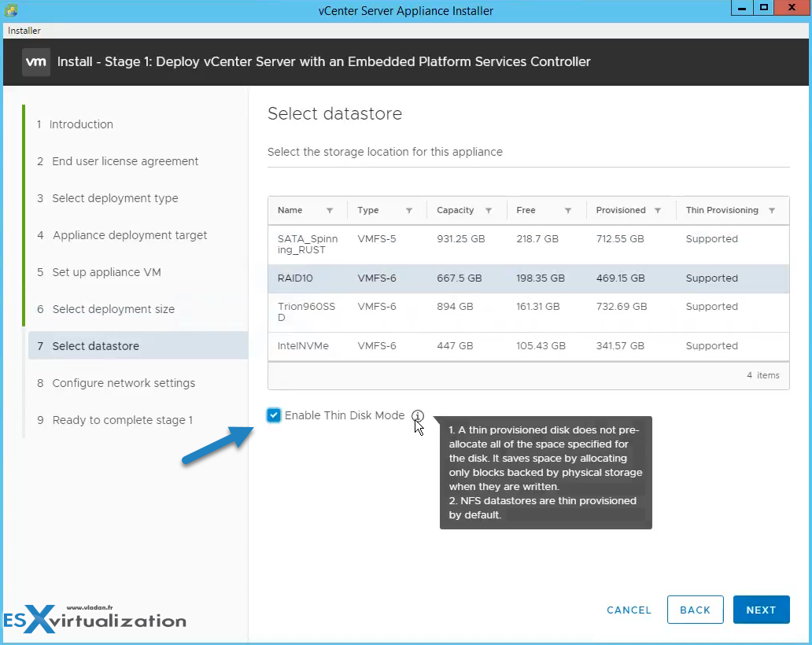This screenshot has height=645, width=812.
Task: Click the 105.43 GB free cell
Action: (541, 346)
